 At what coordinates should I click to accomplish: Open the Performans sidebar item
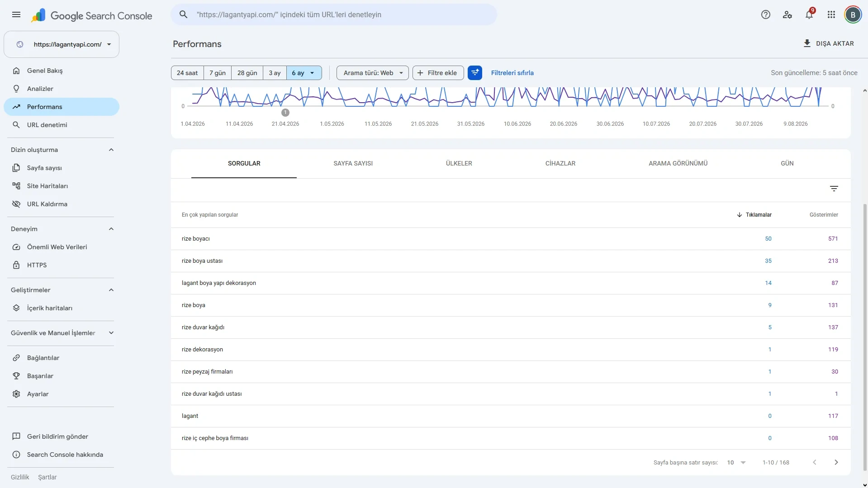[x=62, y=107]
